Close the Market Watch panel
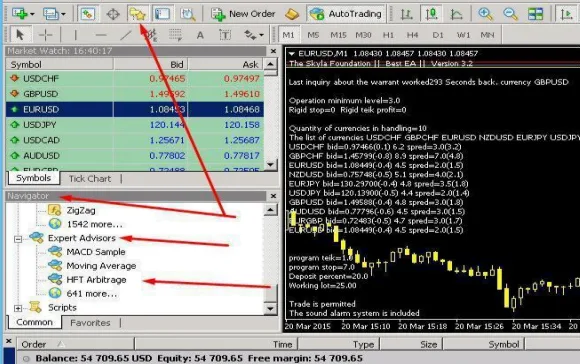The image size is (580, 364). coord(273,51)
